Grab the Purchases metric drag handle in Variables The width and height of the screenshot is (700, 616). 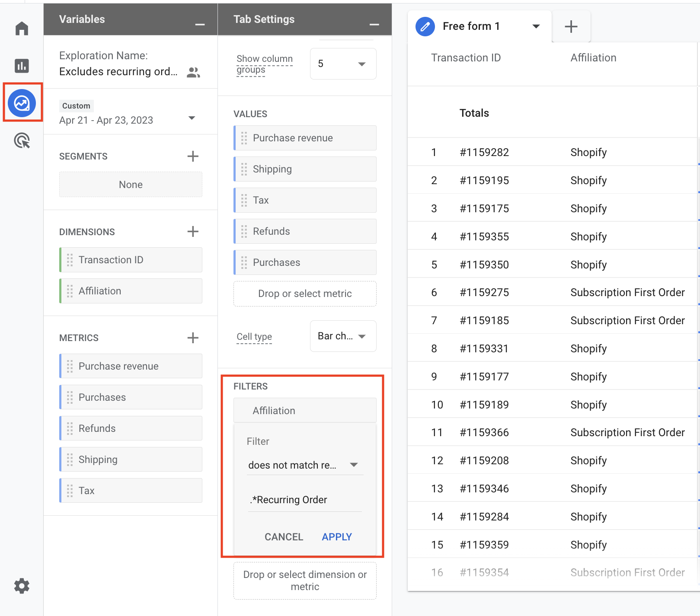[70, 397]
